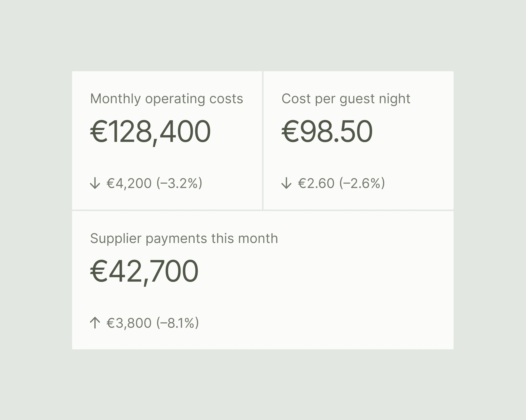
Task: Click the €128,400 value
Action: click(x=150, y=132)
